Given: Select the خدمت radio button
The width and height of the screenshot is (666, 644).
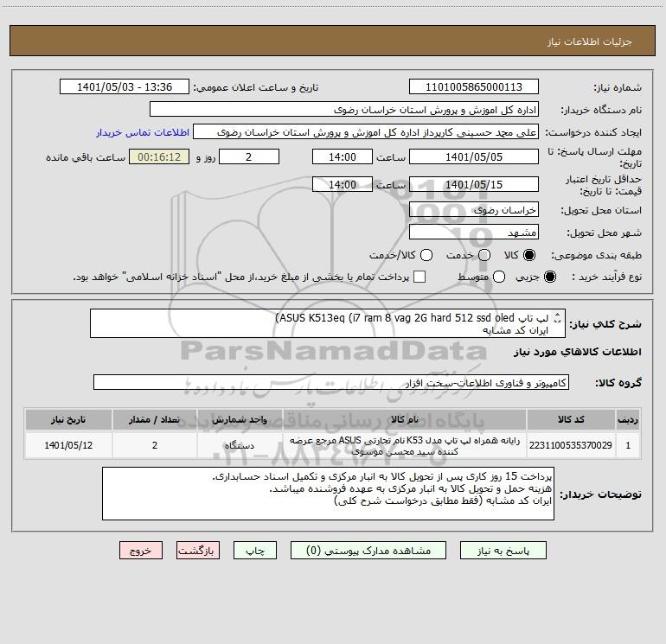Looking at the screenshot, I should pos(484,255).
